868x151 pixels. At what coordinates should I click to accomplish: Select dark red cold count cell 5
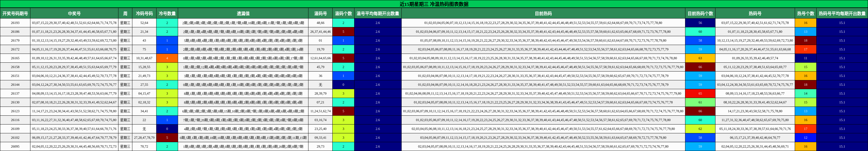click(x=167, y=138)
